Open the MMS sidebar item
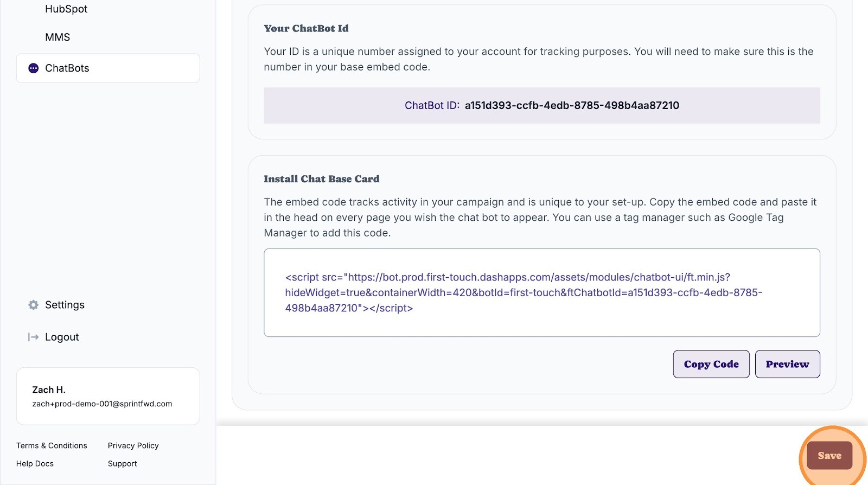The height and width of the screenshot is (485, 868). [x=58, y=37]
